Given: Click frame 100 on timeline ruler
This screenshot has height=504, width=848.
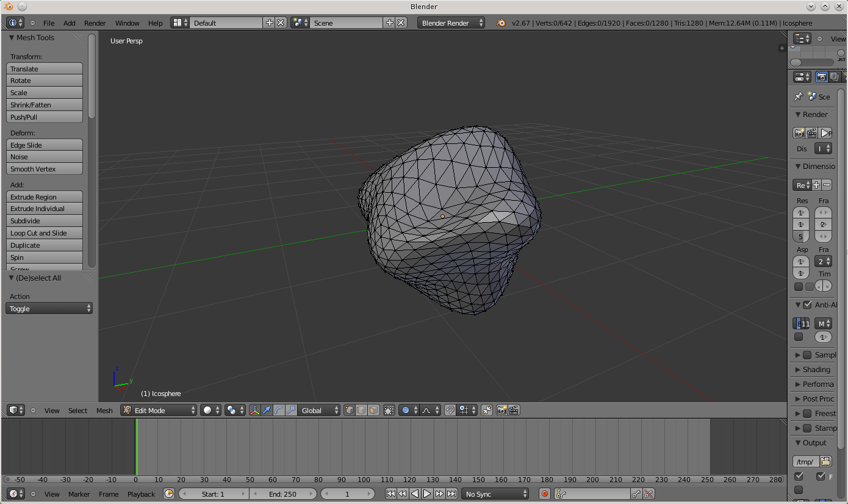Looking at the screenshot, I should click(364, 480).
